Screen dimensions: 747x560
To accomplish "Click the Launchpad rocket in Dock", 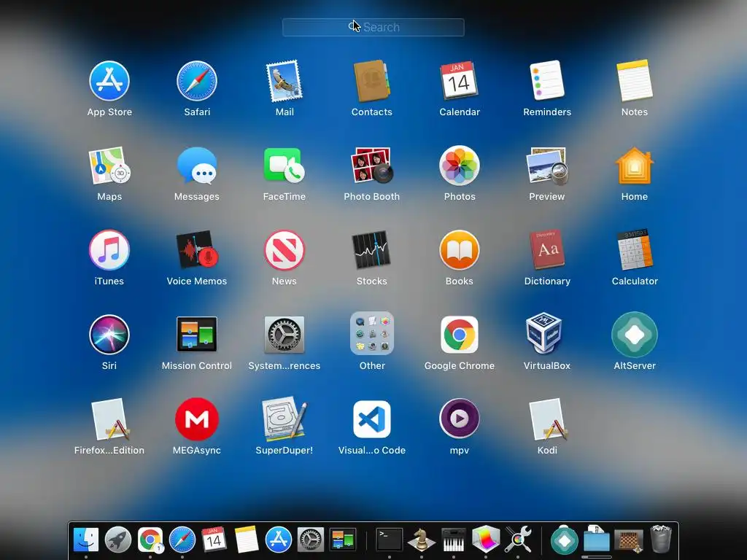I will pyautogui.click(x=118, y=540).
